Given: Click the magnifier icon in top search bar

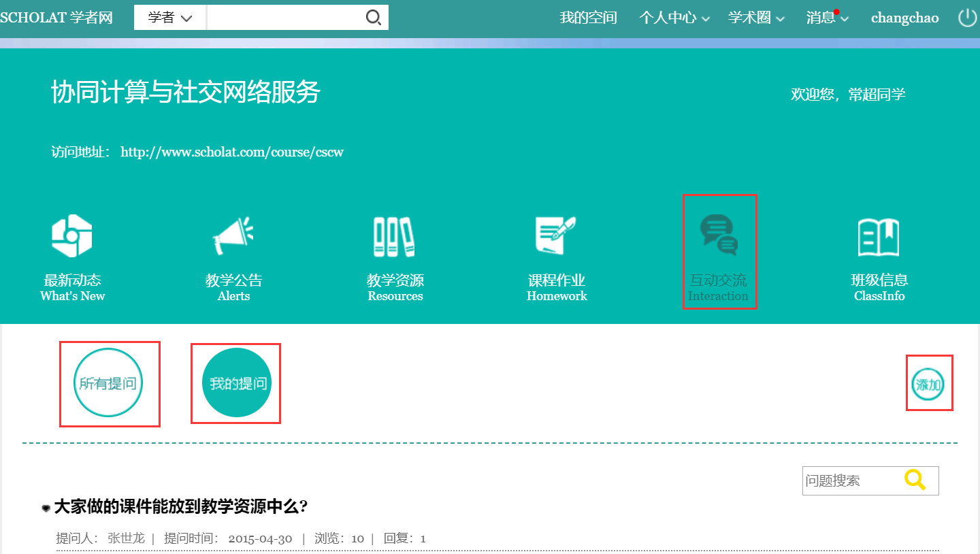Looking at the screenshot, I should 374,18.
